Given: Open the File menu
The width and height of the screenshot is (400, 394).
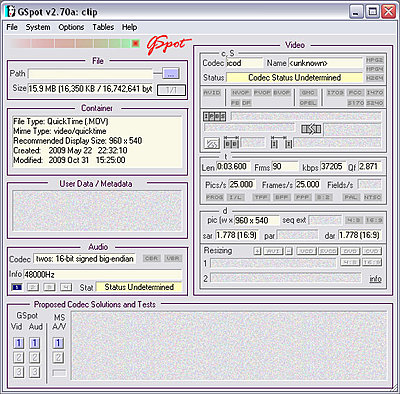Looking at the screenshot, I should (12, 27).
